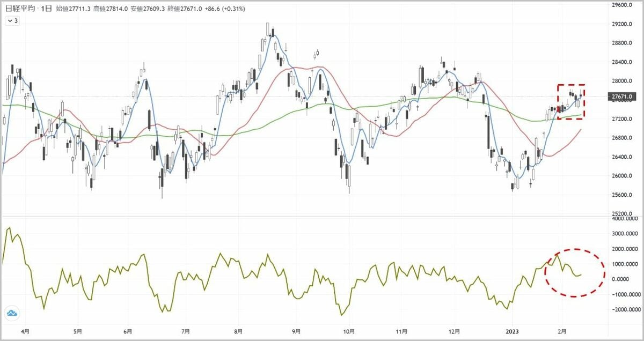Expand the collapsed indicators legend showing 3
This screenshot has height=341, width=644.
[x=12, y=20]
